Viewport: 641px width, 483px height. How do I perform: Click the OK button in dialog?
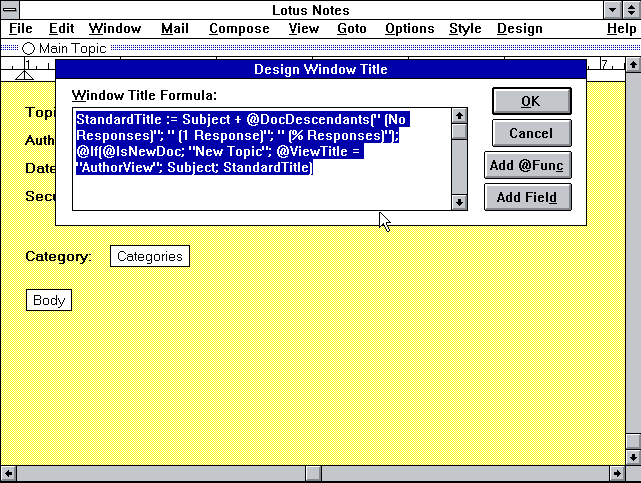point(530,101)
